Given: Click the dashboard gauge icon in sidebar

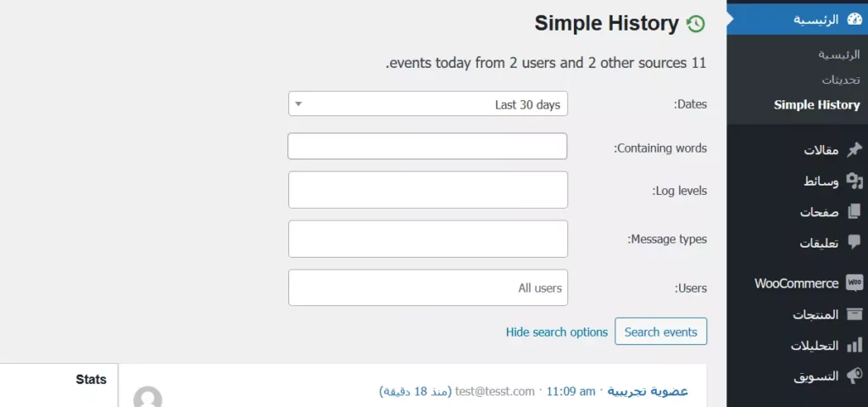Looking at the screenshot, I should [x=854, y=19].
